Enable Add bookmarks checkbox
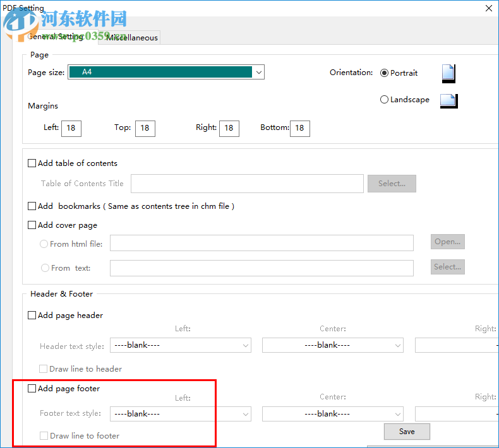499x448 pixels. (32, 206)
